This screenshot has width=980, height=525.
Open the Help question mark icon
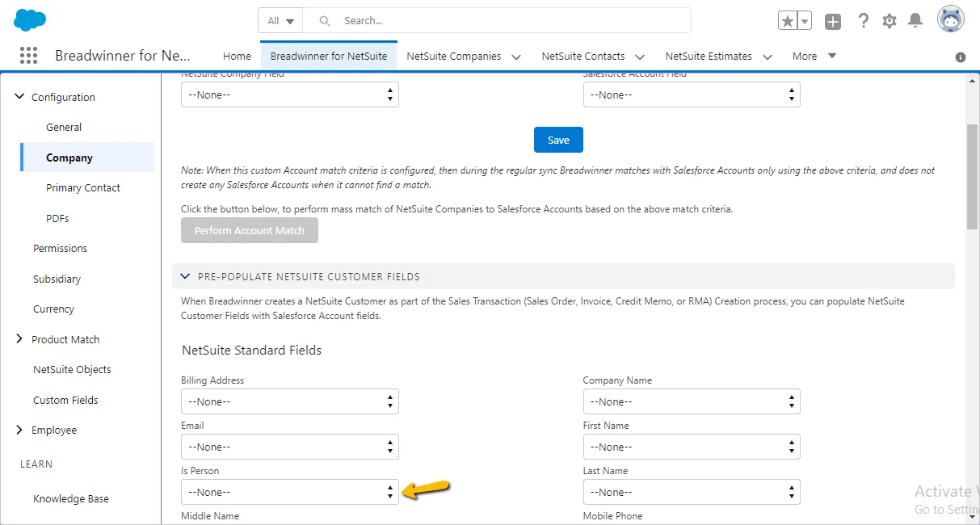[864, 21]
